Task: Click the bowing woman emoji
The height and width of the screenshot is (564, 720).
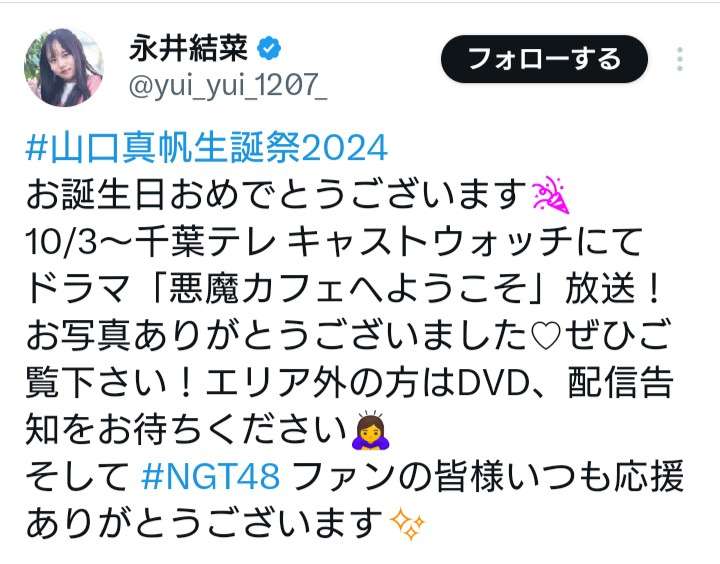Action: [x=371, y=430]
